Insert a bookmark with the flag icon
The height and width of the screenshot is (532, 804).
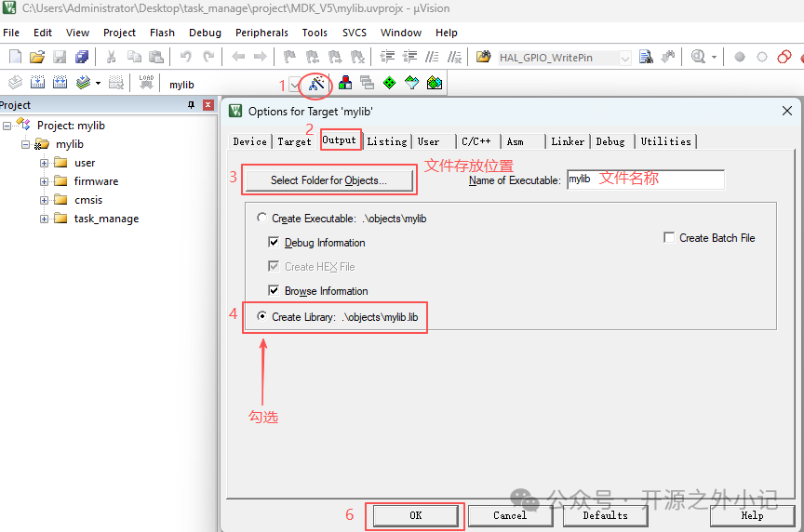289,57
